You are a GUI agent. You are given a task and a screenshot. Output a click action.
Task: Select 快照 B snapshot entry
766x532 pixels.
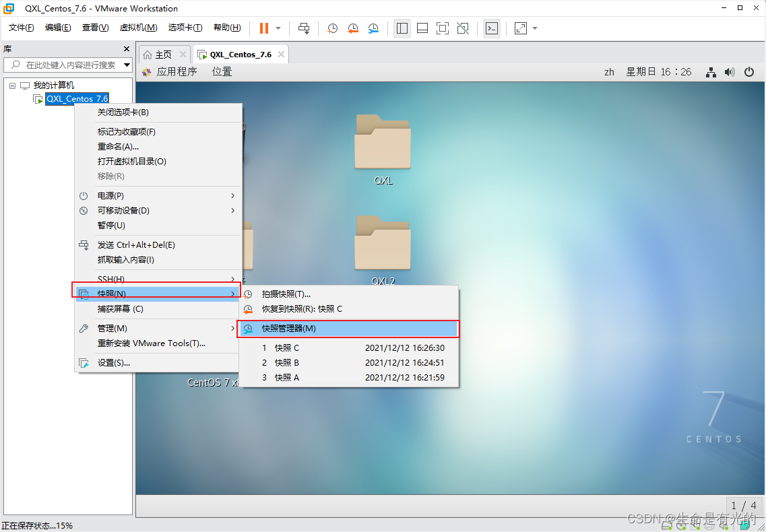348,363
